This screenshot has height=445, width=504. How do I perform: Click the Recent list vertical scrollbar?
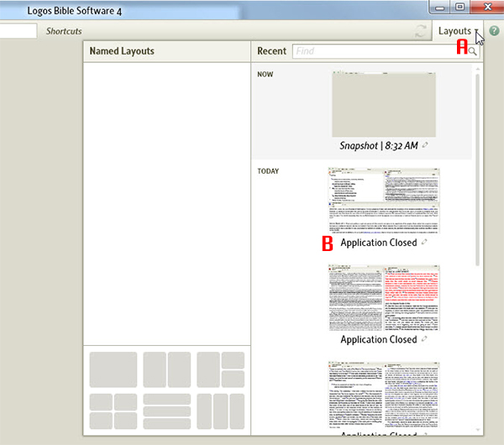pyautogui.click(x=477, y=170)
